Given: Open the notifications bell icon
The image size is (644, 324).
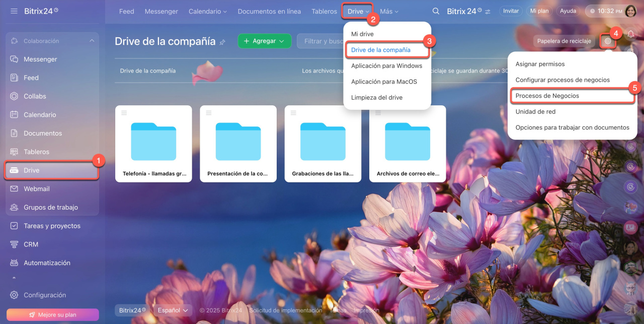Looking at the screenshot, I should pos(630,34).
